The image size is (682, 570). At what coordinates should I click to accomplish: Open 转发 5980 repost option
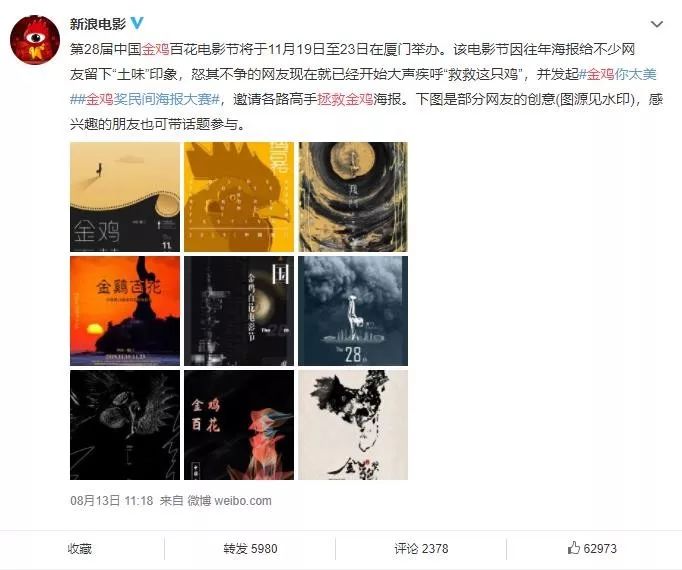pyautogui.click(x=250, y=549)
